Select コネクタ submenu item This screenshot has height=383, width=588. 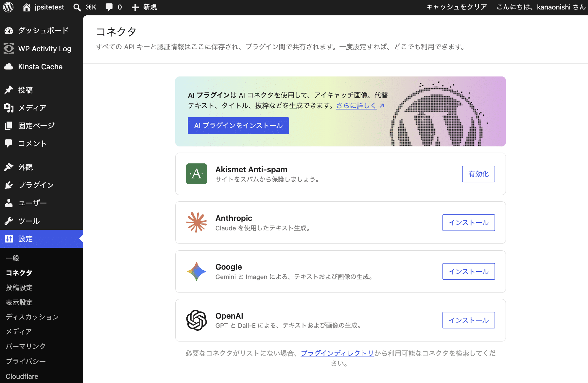(19, 273)
